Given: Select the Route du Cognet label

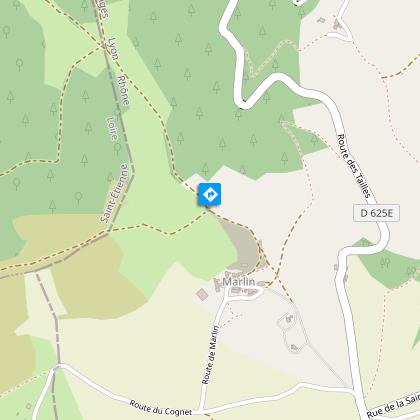Looking at the screenshot, I should click(x=161, y=408).
